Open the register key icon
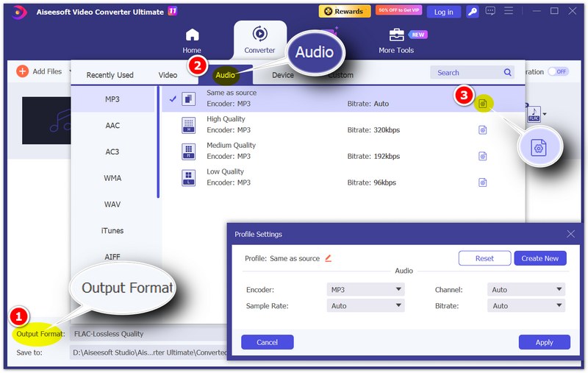Image resolution: width=588 pixels, height=373 pixels. [473, 12]
